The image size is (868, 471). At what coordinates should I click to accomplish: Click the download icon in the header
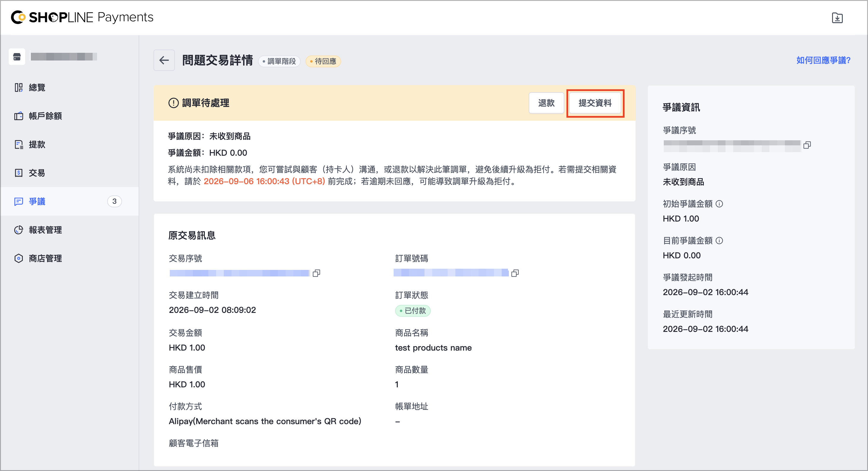click(x=837, y=17)
